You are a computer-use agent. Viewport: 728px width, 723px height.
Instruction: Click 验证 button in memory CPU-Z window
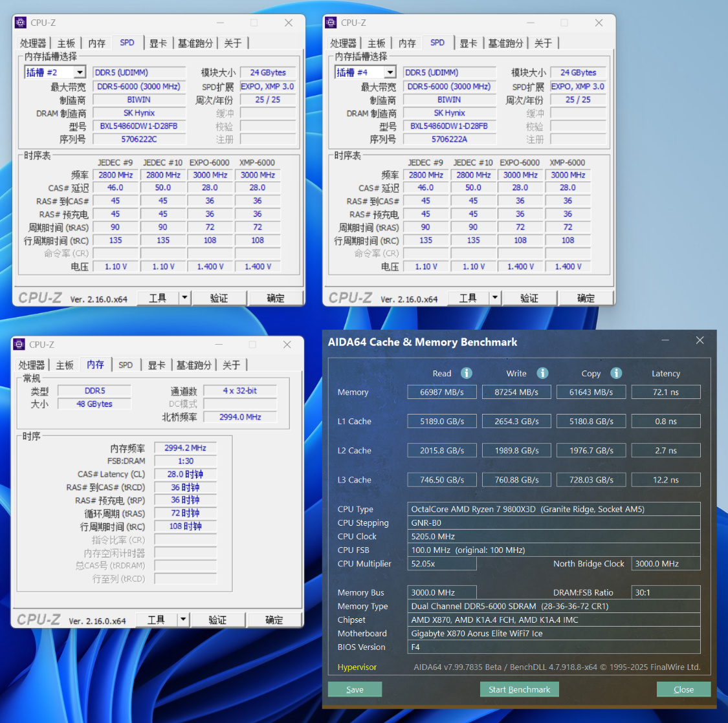(x=217, y=620)
